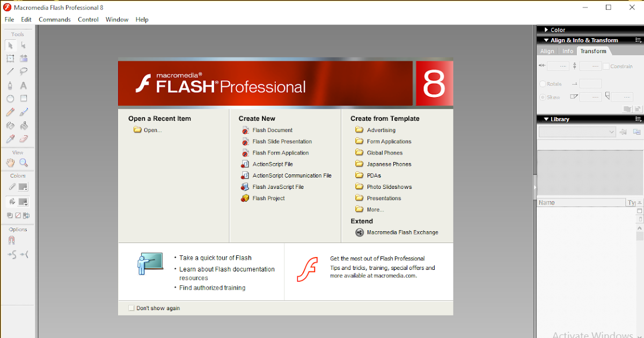Select the Hand tool
Screen dimensions: 644x338
pyautogui.click(x=10, y=163)
